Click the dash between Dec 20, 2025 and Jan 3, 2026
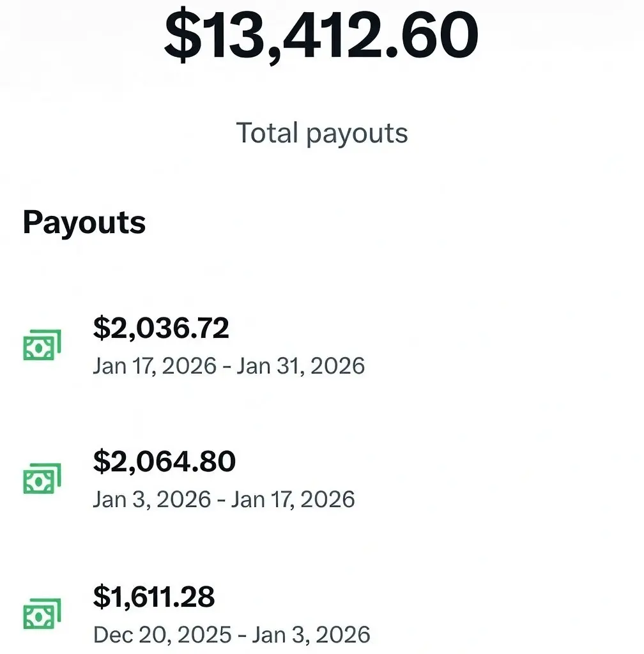The height and width of the screenshot is (654, 644). pos(241,635)
